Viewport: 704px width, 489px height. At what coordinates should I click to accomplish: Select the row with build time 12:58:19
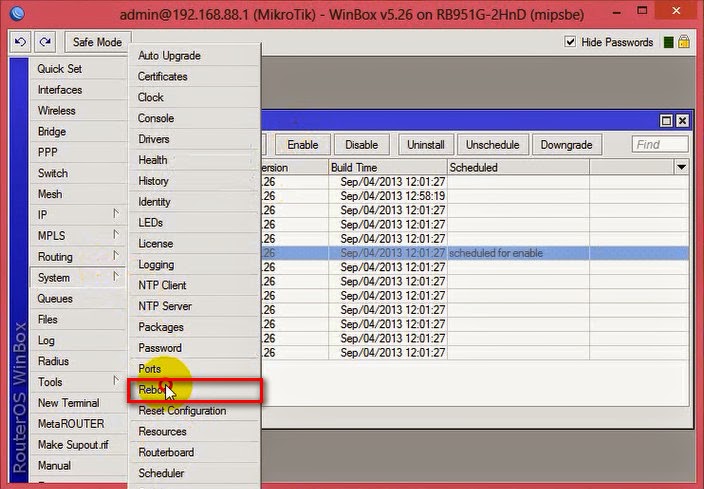click(474, 196)
